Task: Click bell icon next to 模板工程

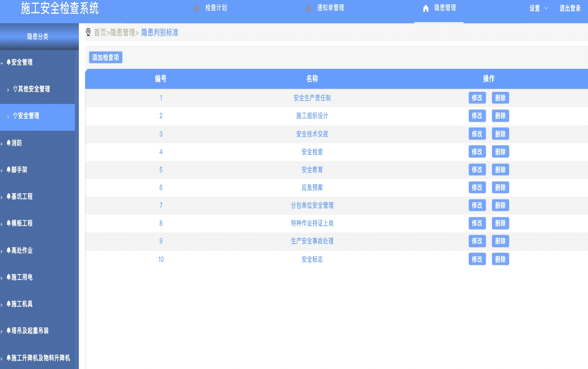Action: pos(9,223)
